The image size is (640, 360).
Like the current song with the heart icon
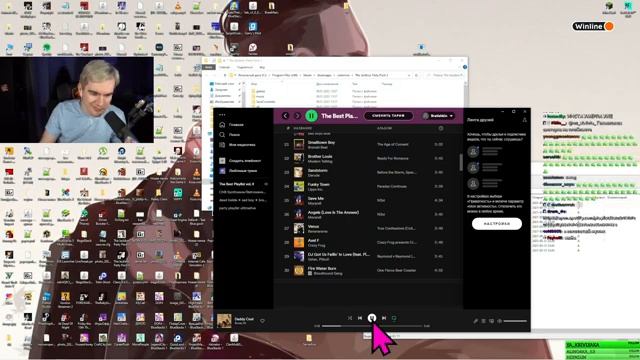click(x=262, y=321)
